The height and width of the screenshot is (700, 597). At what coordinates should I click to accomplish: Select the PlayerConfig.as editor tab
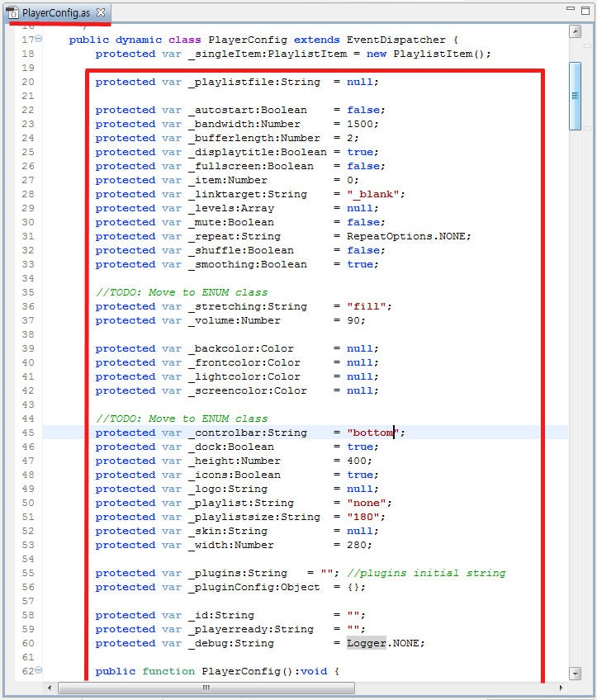56,13
